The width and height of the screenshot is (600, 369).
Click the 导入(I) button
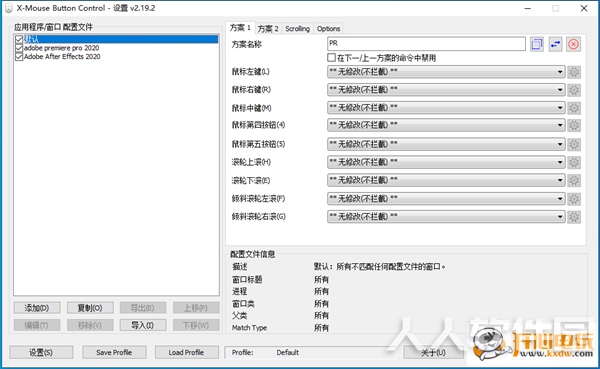[143, 325]
